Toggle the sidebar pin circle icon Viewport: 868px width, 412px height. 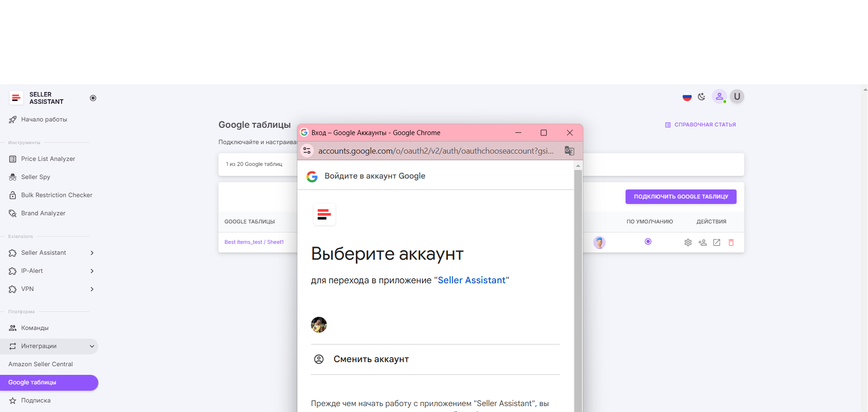[x=93, y=98]
